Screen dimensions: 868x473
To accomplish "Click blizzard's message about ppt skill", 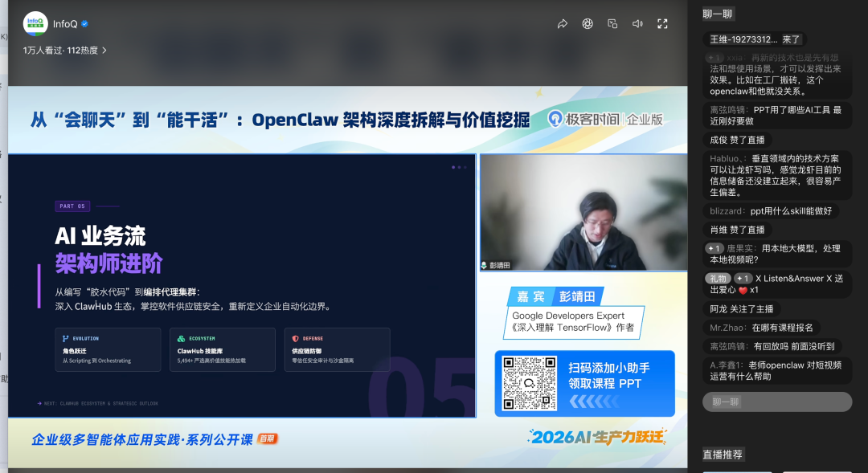I will [771, 210].
